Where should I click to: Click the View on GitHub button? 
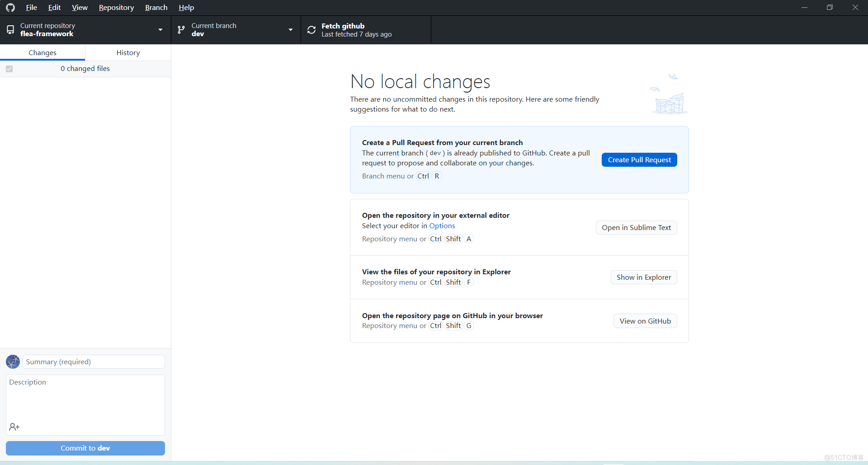645,321
